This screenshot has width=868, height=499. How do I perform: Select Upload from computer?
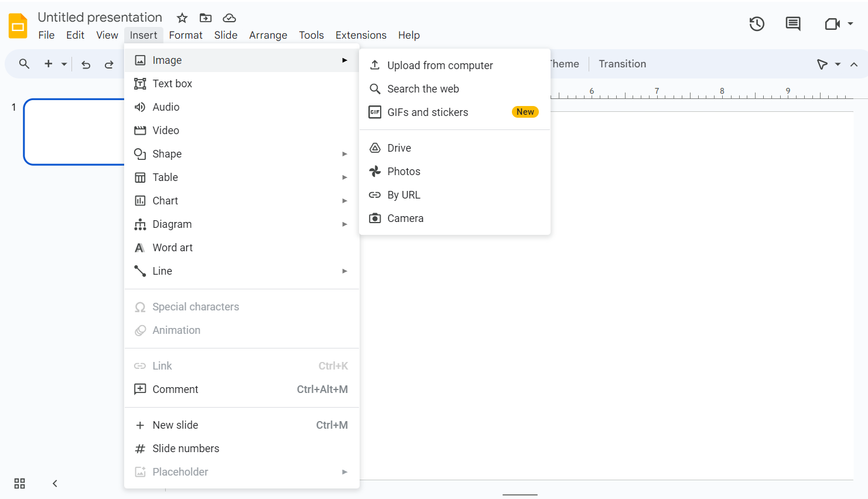click(440, 65)
